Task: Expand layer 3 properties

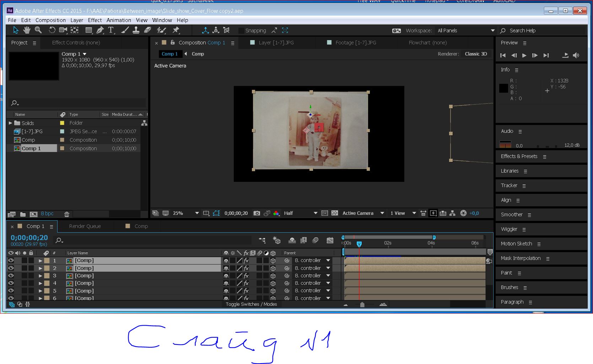Action: 41,276
